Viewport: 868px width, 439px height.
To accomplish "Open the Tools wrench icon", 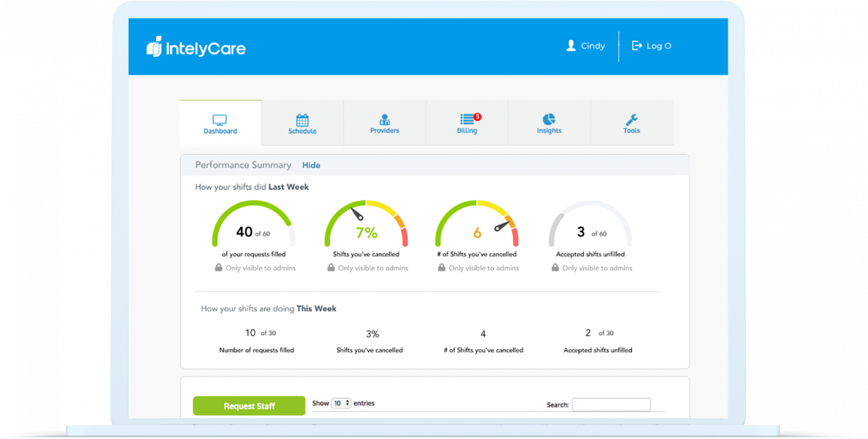I will (631, 119).
